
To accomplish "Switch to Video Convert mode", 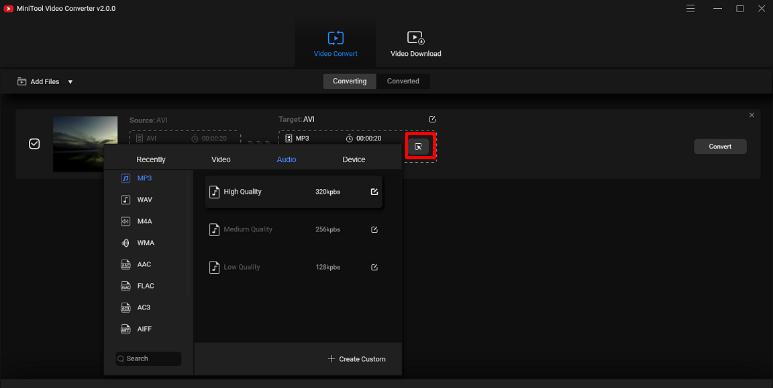I will [x=336, y=44].
